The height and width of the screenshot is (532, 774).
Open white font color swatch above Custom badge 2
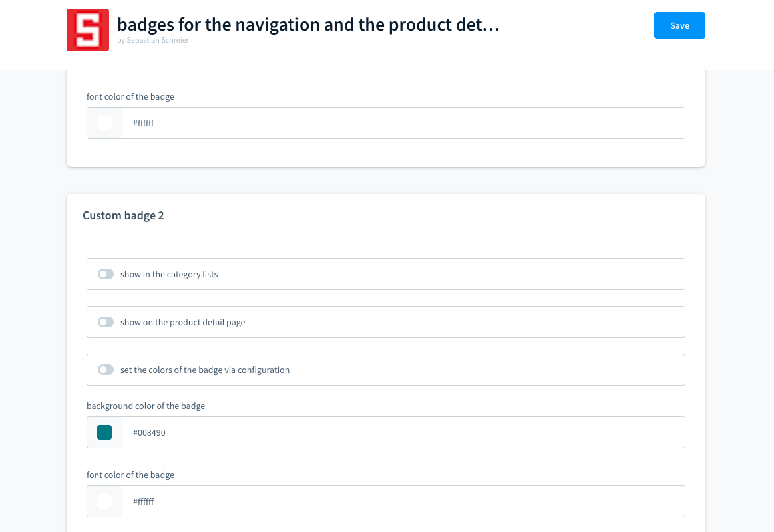click(x=104, y=123)
